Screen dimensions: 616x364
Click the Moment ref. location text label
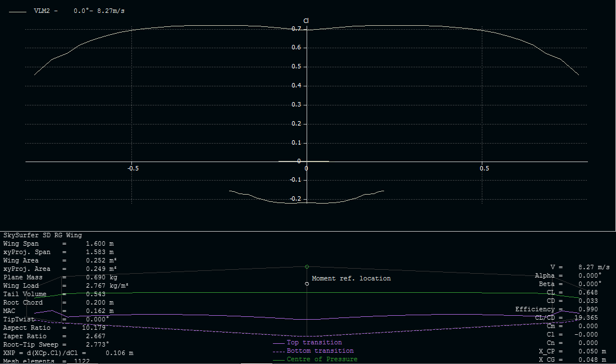coord(351,278)
